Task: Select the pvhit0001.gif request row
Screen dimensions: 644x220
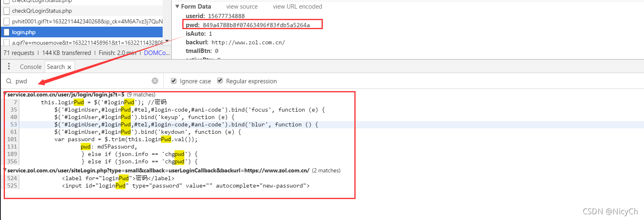Action: (x=82, y=21)
